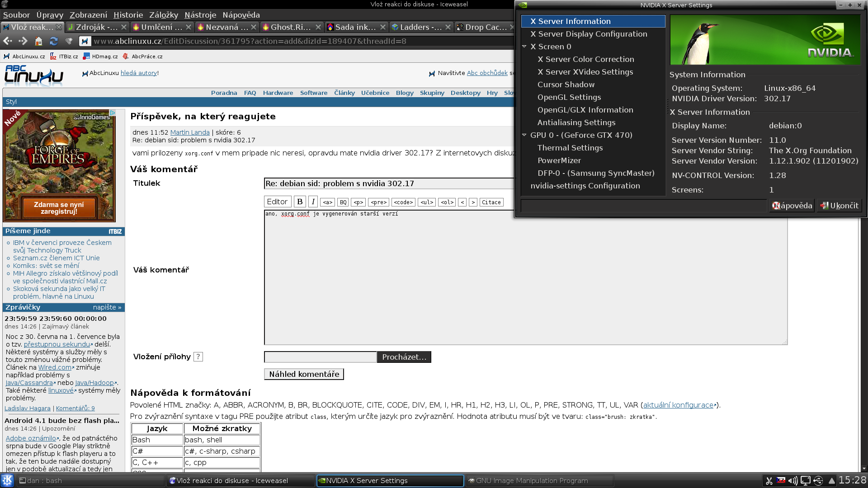Toggle italic with the I button
The height and width of the screenshot is (488, 868).
[313, 202]
